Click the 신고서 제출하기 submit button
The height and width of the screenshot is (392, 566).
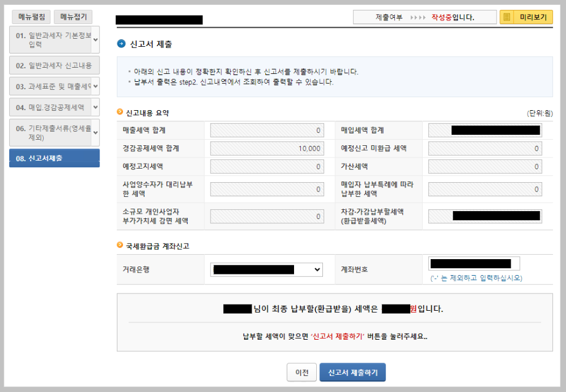(x=353, y=372)
